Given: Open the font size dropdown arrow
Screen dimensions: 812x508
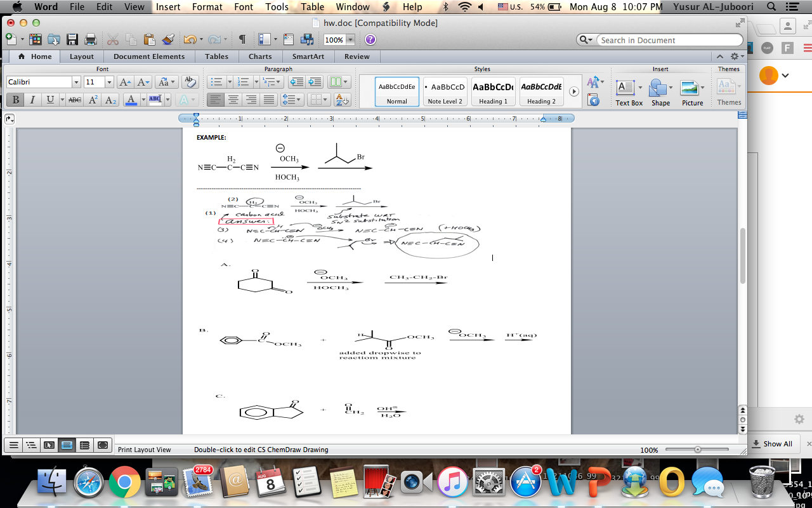Looking at the screenshot, I should (109, 82).
